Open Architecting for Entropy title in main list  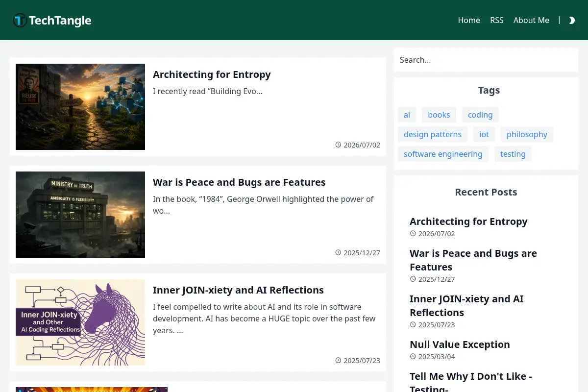[212, 74]
